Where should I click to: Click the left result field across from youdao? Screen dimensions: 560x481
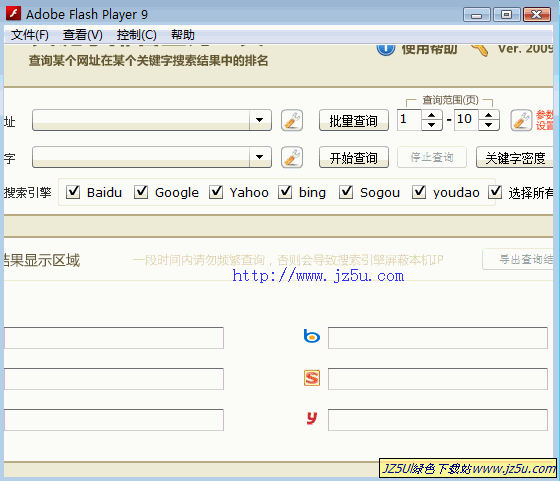114,420
